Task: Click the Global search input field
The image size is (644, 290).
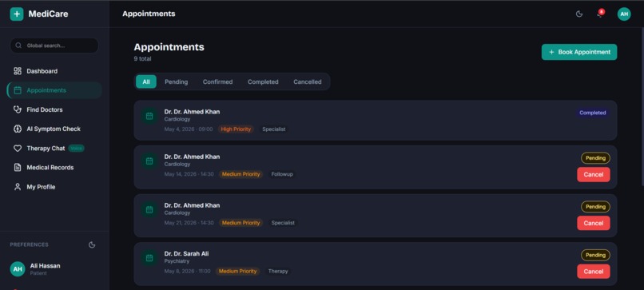Action: [x=54, y=46]
